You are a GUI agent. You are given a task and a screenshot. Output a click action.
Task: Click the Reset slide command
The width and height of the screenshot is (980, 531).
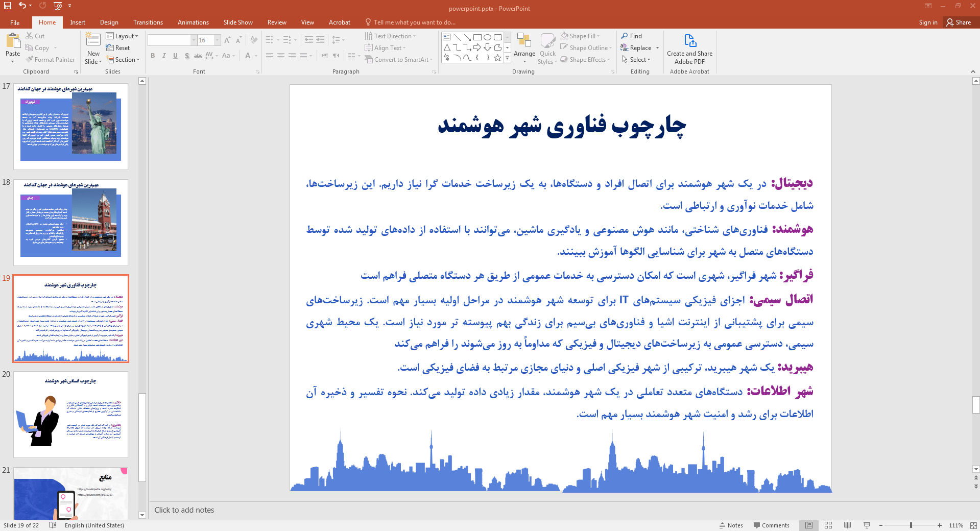pyautogui.click(x=118, y=48)
